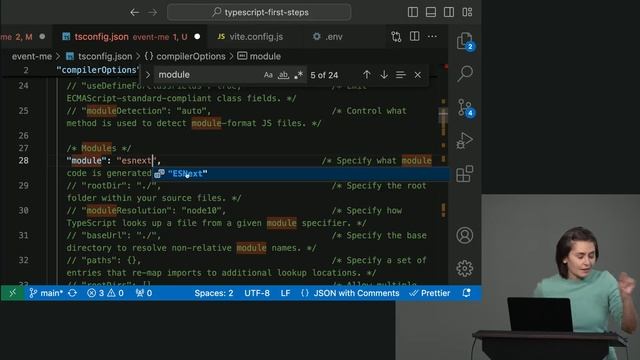Select the event-me breadcrumb

point(32,56)
